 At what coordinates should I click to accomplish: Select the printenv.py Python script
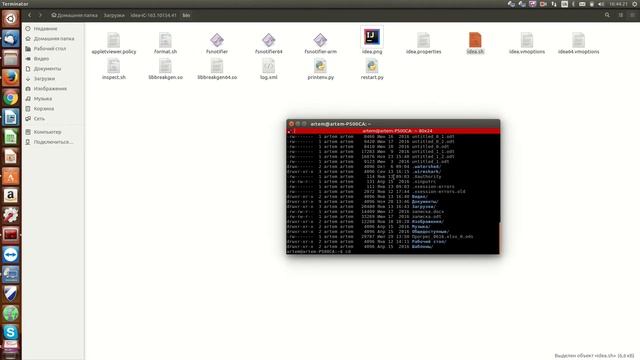click(320, 69)
